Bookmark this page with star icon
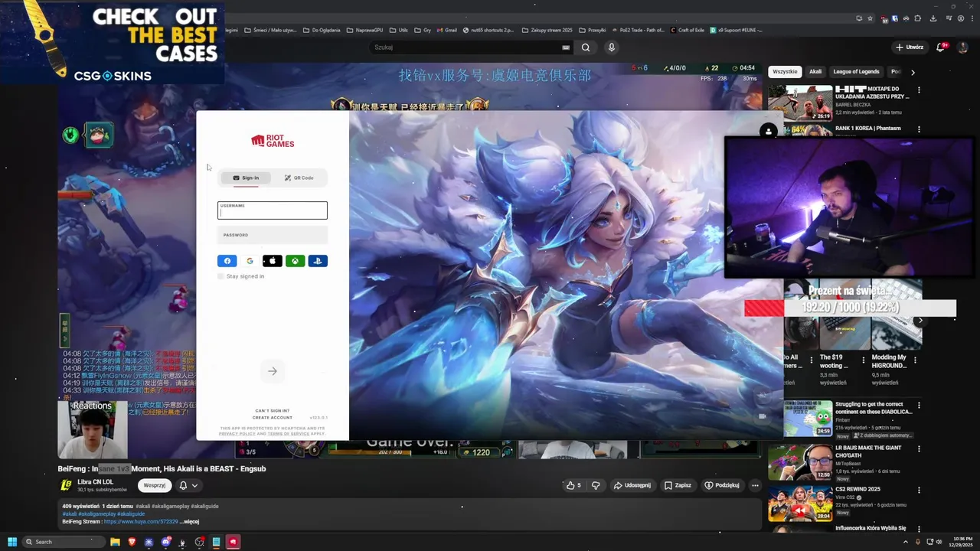 pyautogui.click(x=870, y=18)
